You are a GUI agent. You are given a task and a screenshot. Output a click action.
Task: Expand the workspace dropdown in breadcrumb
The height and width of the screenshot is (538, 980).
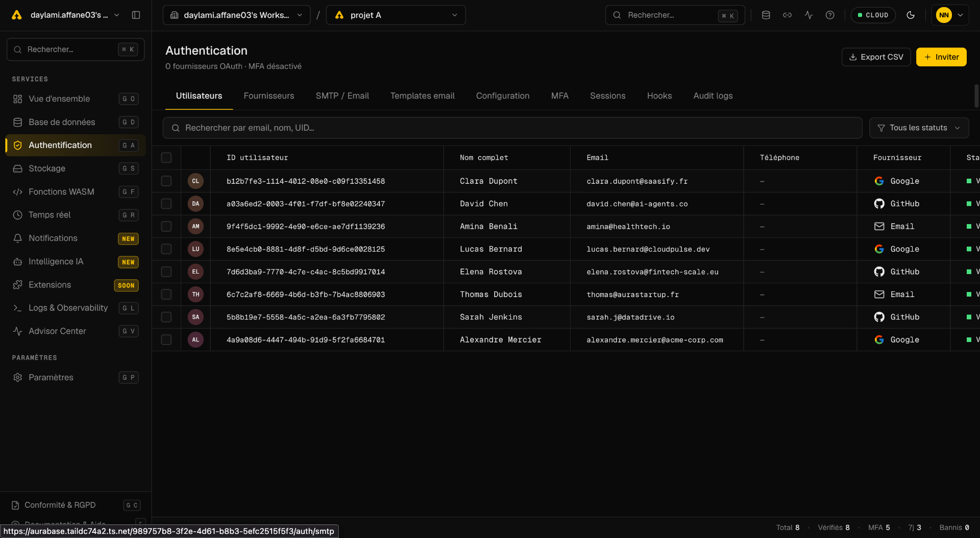[236, 15]
